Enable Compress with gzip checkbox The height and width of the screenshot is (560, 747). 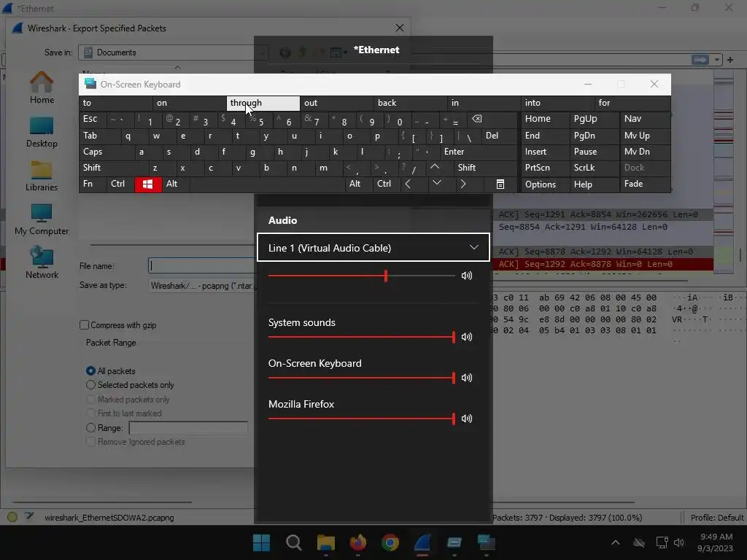pos(85,325)
